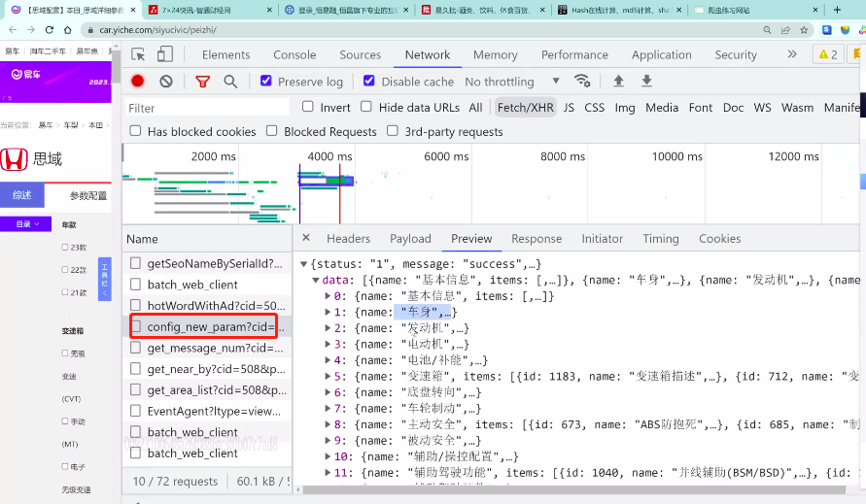Export HAR file download arrow
This screenshot has height=504, width=866.
coord(646,82)
